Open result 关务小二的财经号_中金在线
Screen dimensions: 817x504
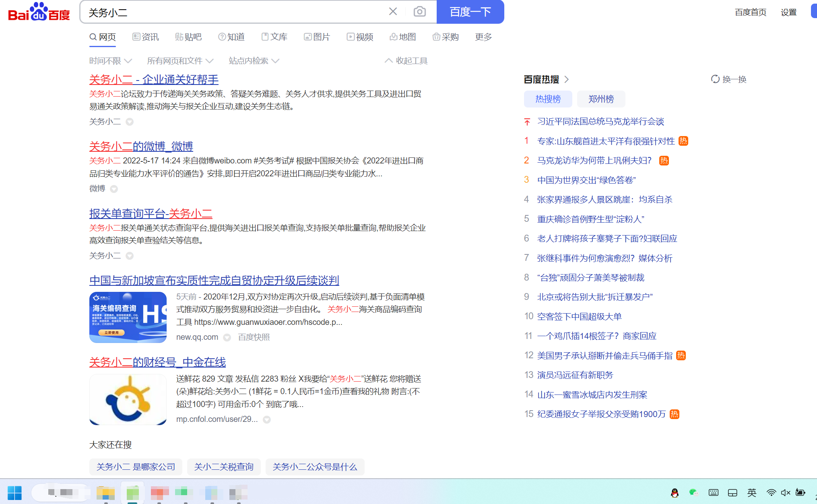(157, 362)
